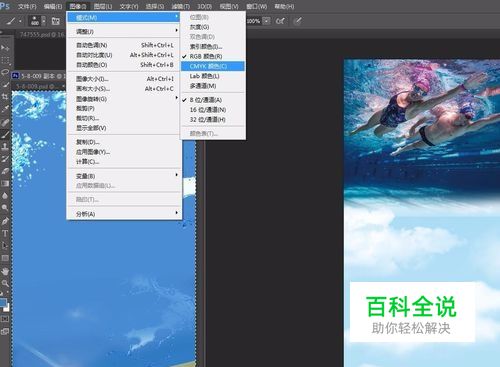Open the Brush panel toggle in options bar

point(56,21)
